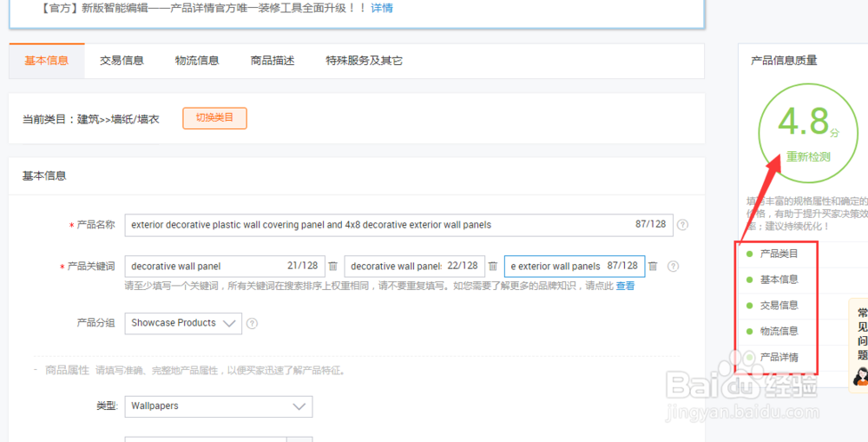Open help icon beside Showcase Products dropdown
Image resolution: width=868 pixels, height=442 pixels.
coord(252,324)
